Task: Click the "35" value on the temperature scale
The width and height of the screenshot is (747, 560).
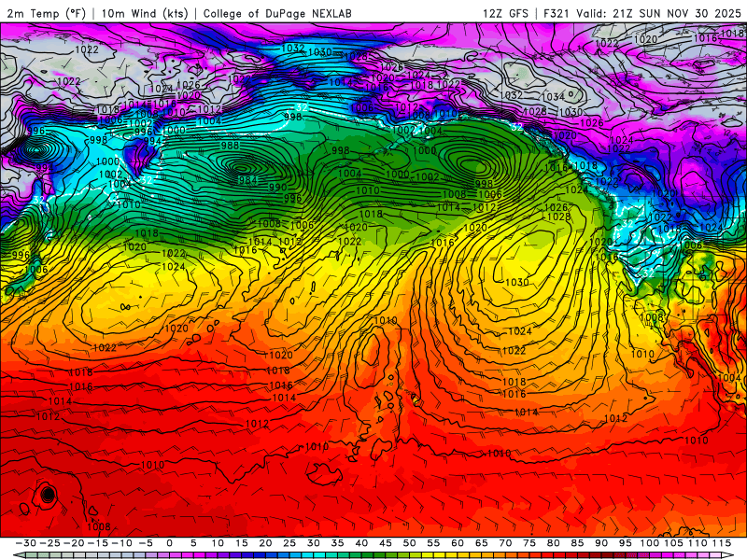Action: pyautogui.click(x=337, y=543)
